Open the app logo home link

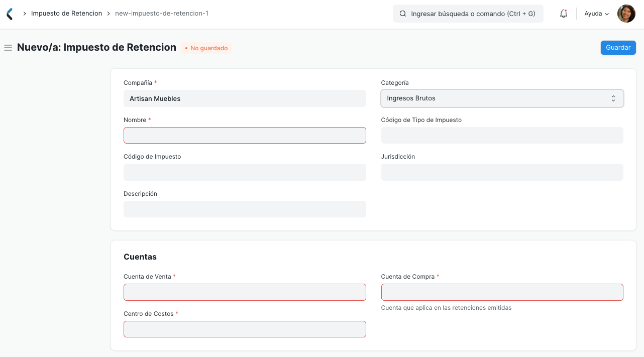[x=10, y=14]
